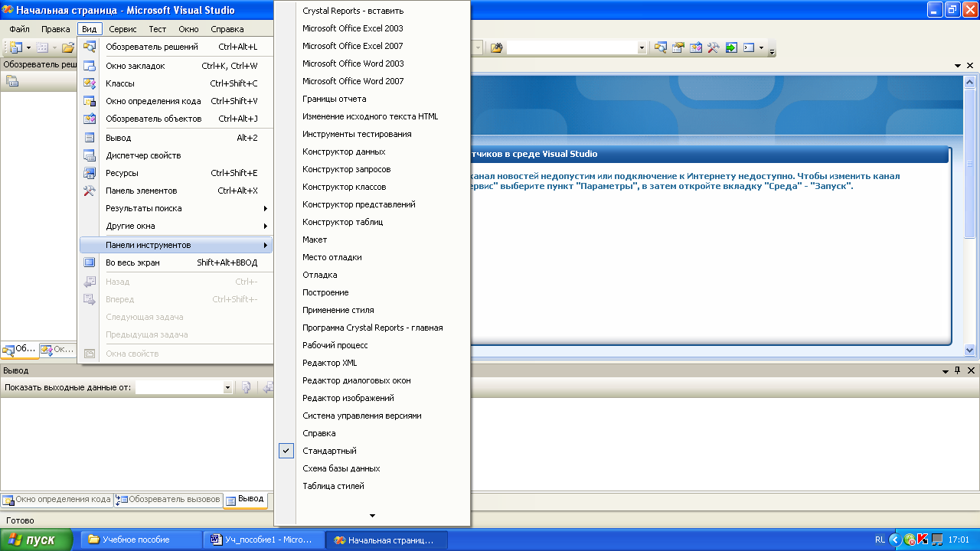Open the Command Window icon dropdown arrow
This screenshot has height=551, width=980.
[x=761, y=47]
